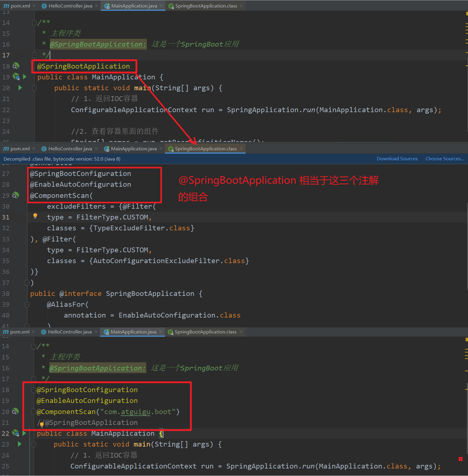Viewport: 468px width, 476px height.
Task: Close HelloController.java tab in top tab bar
Action: click(96, 6)
